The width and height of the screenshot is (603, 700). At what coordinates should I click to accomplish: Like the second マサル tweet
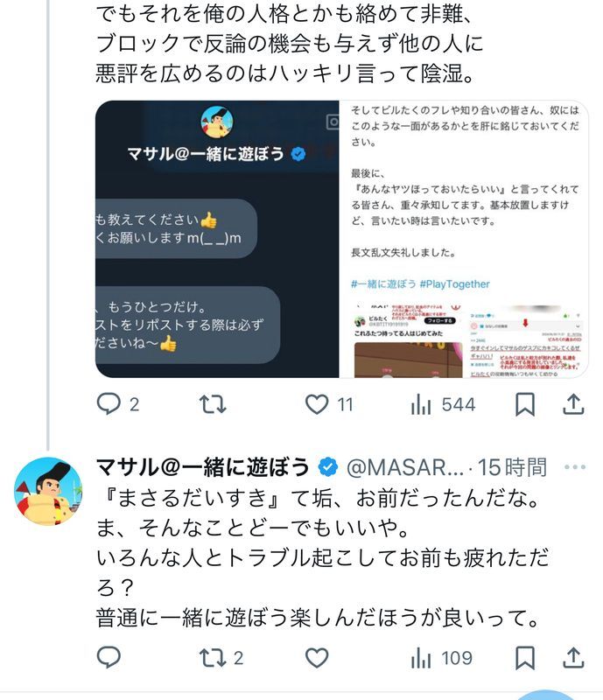pyautogui.click(x=317, y=658)
